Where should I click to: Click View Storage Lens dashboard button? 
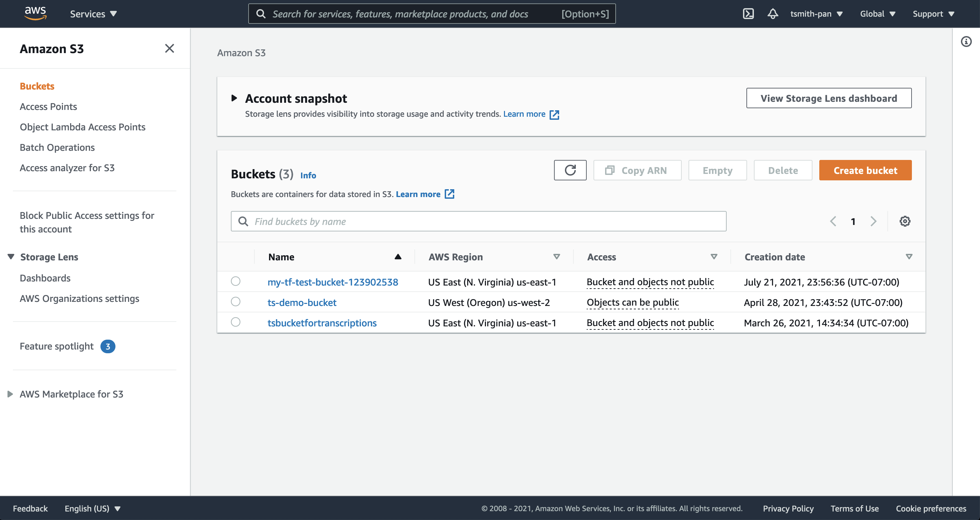point(828,98)
